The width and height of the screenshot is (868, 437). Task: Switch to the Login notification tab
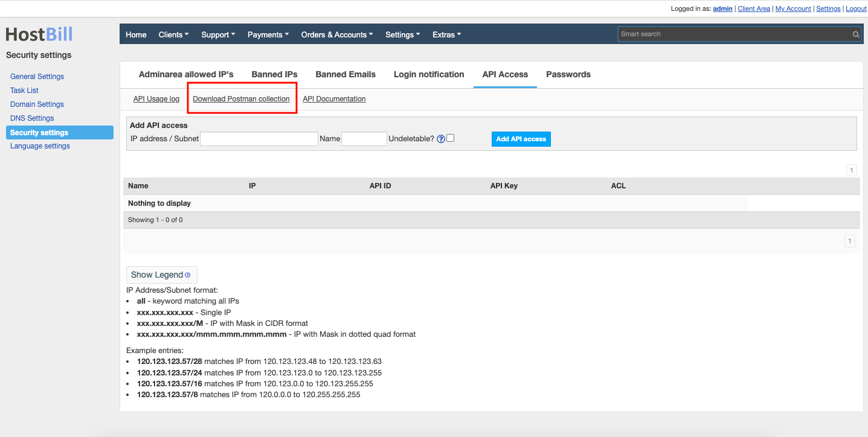pos(428,74)
